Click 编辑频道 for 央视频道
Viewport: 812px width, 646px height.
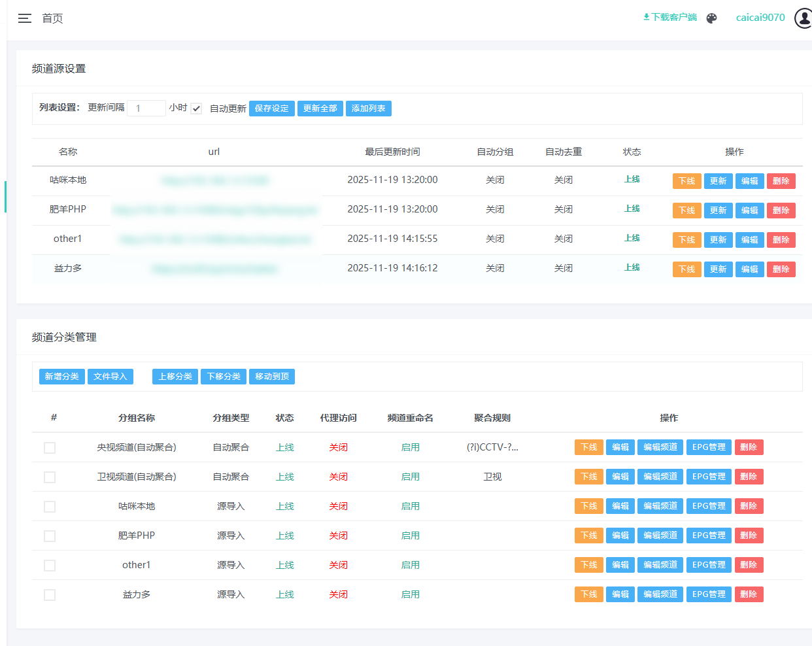pos(660,447)
